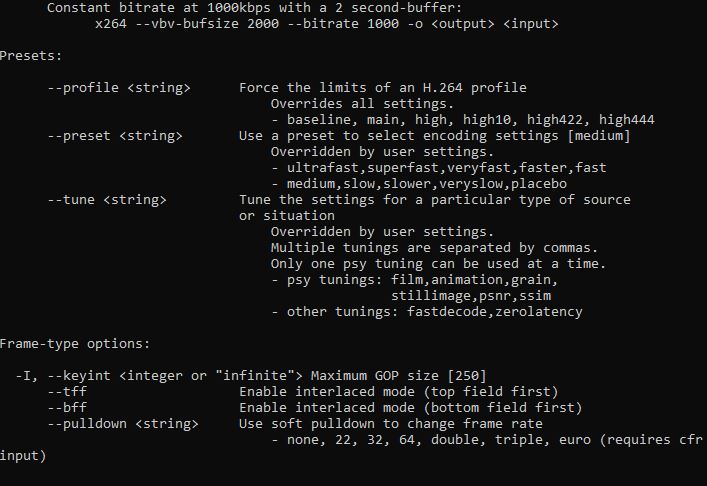This screenshot has width=707, height=486.
Task: Click the high444 profile name
Action: coord(627,119)
